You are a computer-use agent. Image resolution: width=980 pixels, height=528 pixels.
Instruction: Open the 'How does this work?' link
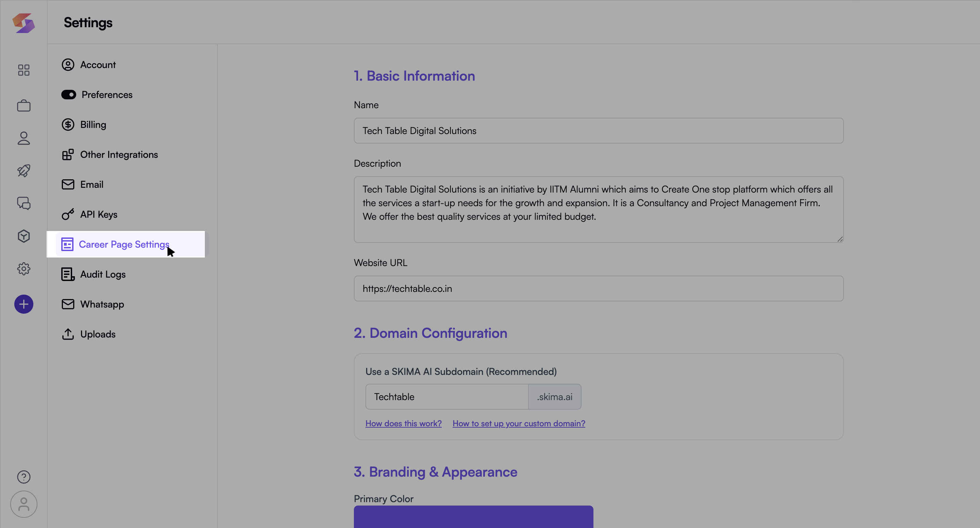coord(403,424)
